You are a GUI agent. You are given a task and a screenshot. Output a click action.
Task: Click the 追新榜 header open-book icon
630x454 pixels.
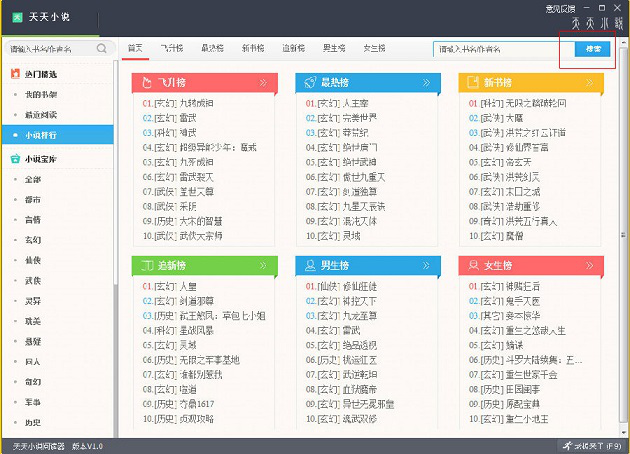[x=147, y=265]
